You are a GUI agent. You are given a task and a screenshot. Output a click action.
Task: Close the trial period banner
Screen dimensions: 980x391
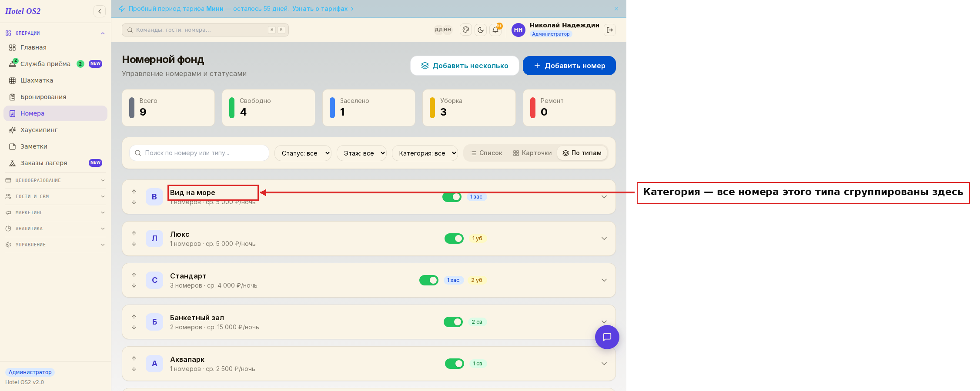[x=616, y=9]
